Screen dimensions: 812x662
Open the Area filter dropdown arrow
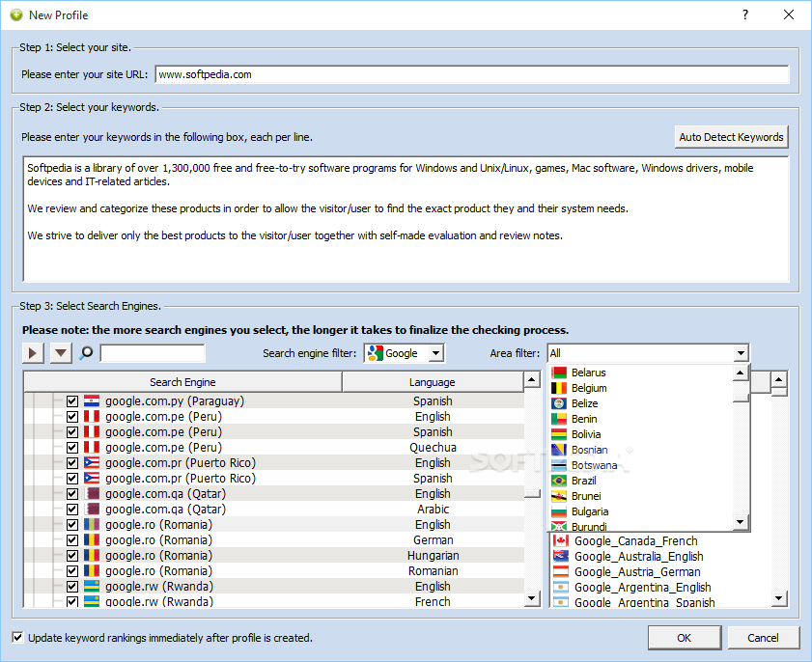742,353
